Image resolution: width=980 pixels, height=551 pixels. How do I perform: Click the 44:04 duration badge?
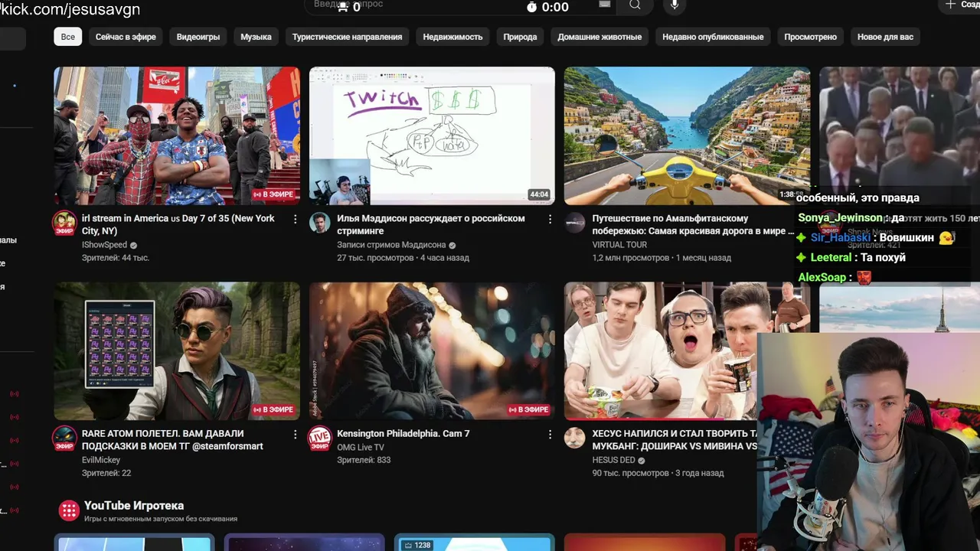click(x=539, y=194)
